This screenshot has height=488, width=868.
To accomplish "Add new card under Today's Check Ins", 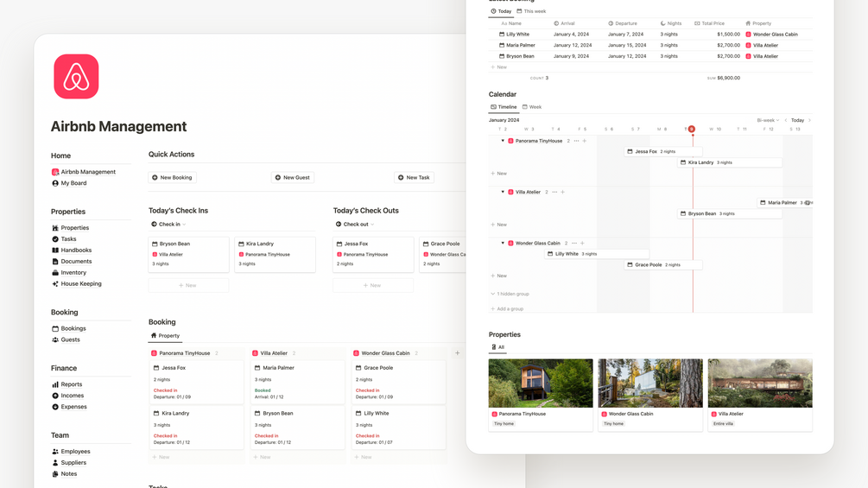I will 188,286.
